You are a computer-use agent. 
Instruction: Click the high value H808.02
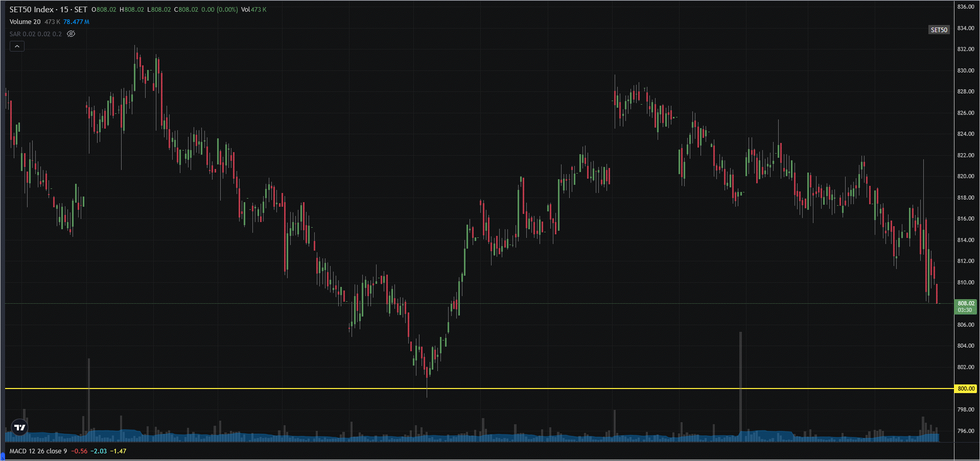(132, 10)
